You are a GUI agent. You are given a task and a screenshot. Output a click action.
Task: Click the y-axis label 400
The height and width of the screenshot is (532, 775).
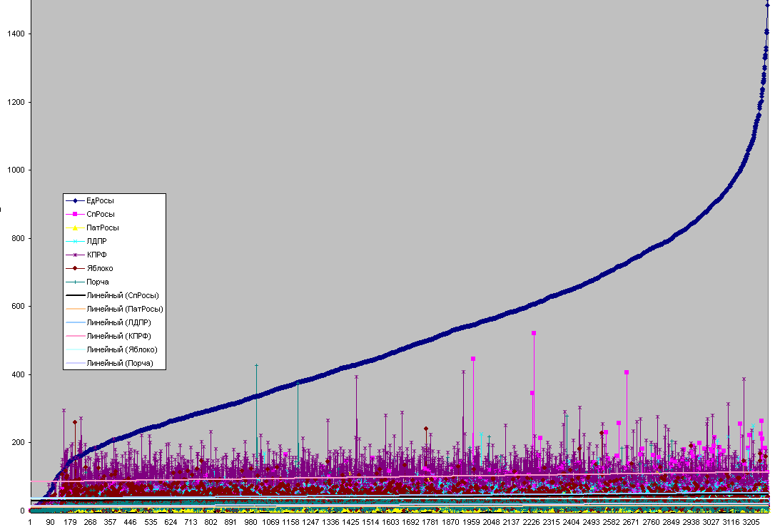click(x=18, y=374)
